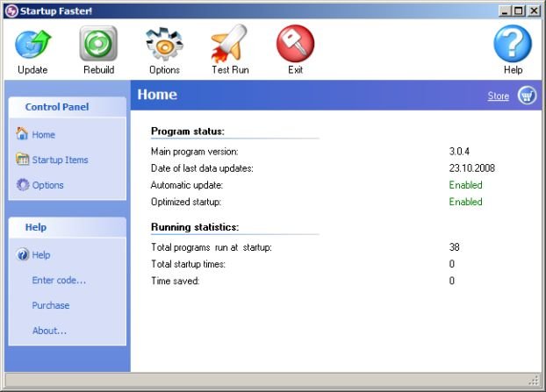Click the Date of last data updates label
The height and width of the screenshot is (392, 546).
pyautogui.click(x=202, y=168)
